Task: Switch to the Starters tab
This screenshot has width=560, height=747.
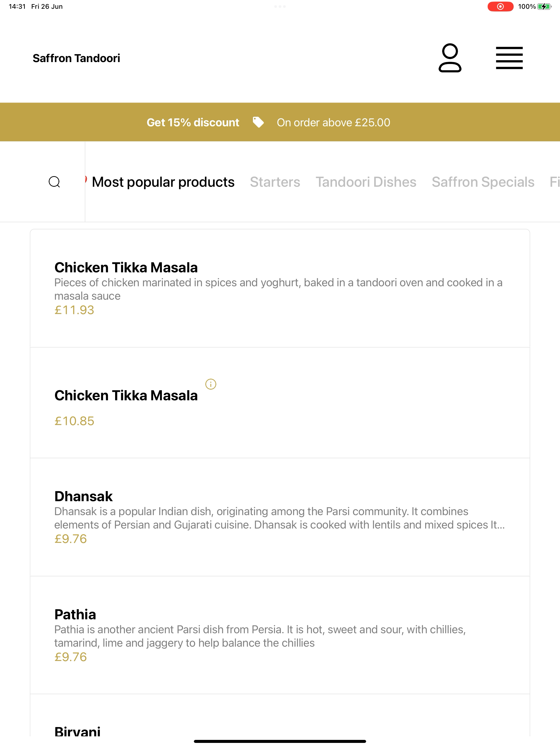Action: [x=275, y=182]
